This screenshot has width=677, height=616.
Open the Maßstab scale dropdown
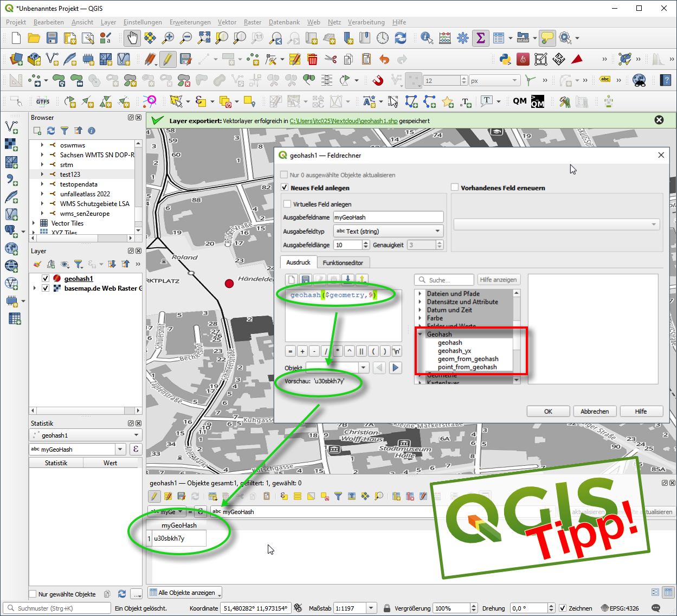pyautogui.click(x=371, y=608)
